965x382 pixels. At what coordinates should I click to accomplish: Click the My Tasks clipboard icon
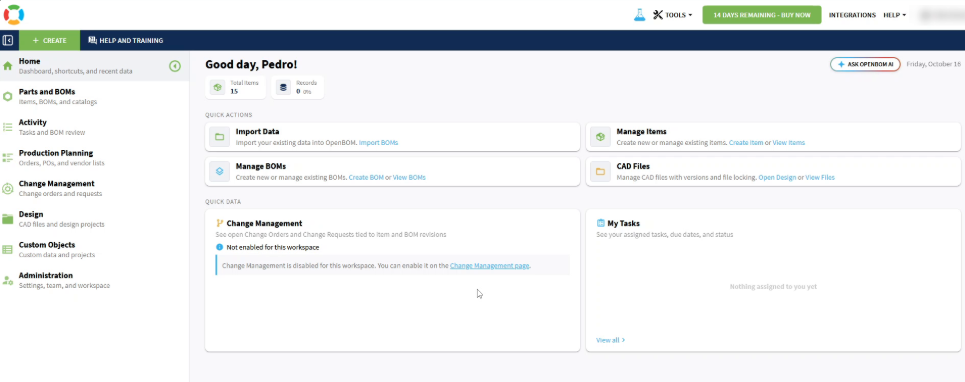tap(601, 223)
